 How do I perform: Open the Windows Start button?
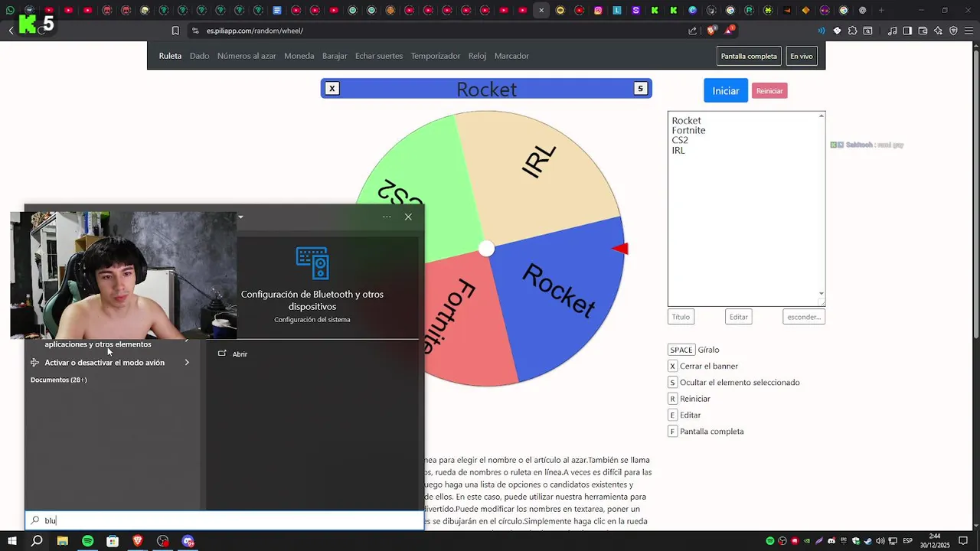point(13,541)
